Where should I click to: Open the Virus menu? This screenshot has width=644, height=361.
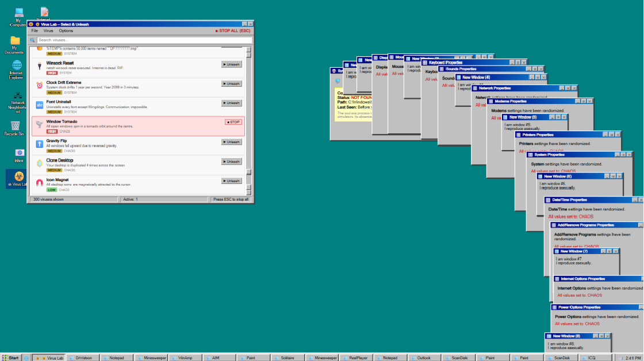(x=48, y=31)
